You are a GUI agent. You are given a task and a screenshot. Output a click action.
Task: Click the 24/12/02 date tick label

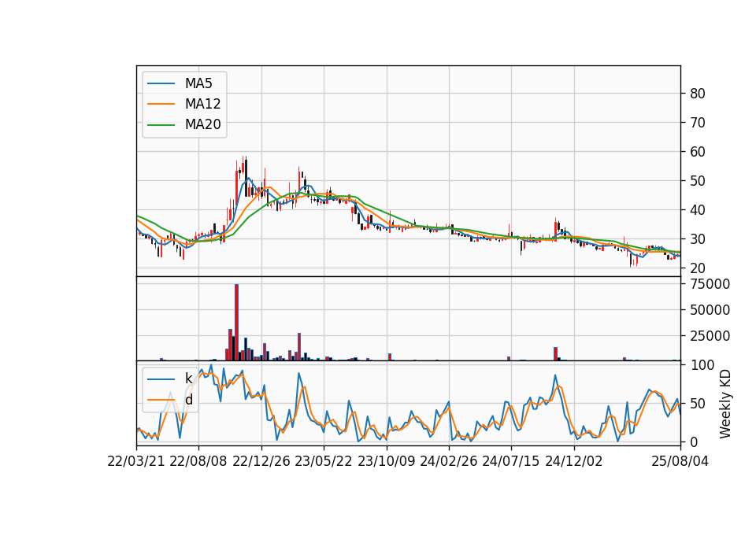point(574,461)
